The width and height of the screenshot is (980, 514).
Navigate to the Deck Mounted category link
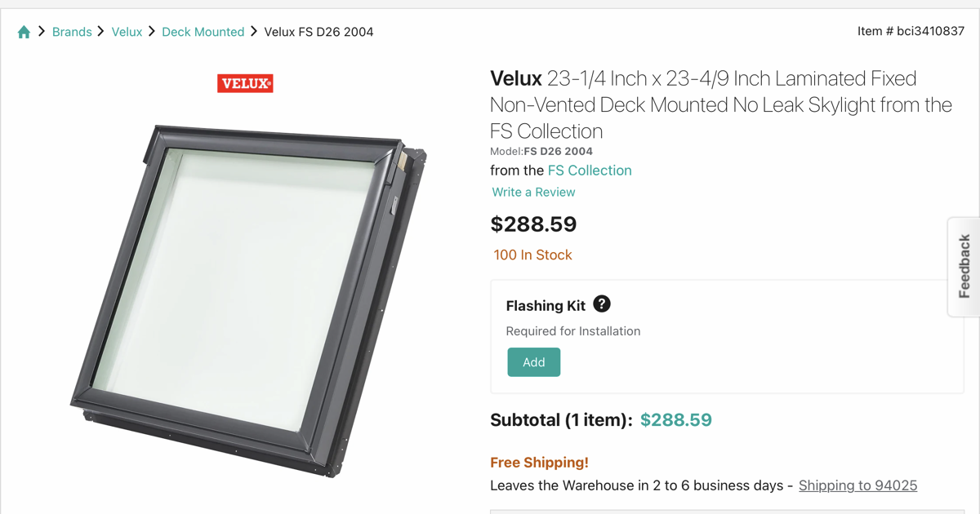203,31
